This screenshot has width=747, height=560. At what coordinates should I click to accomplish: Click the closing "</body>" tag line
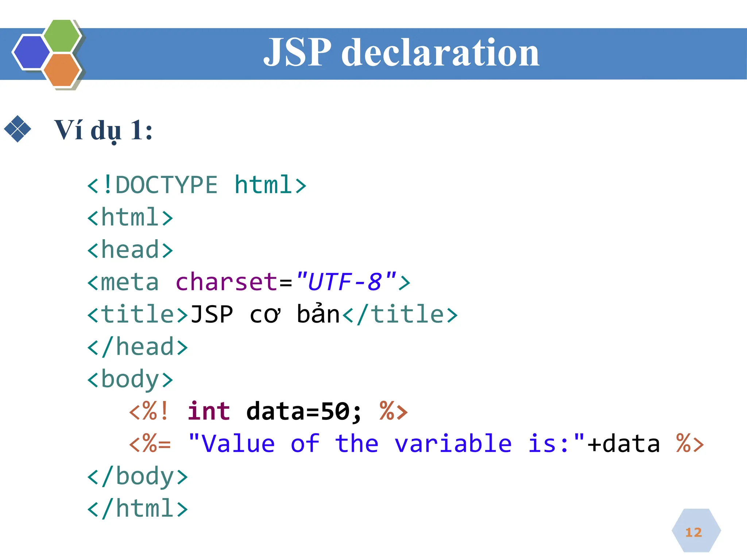138,477
